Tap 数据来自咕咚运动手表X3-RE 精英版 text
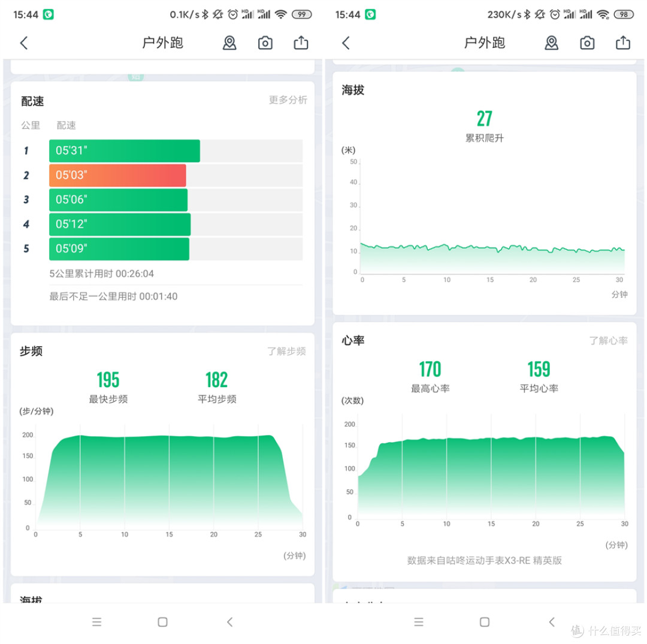 485,560
